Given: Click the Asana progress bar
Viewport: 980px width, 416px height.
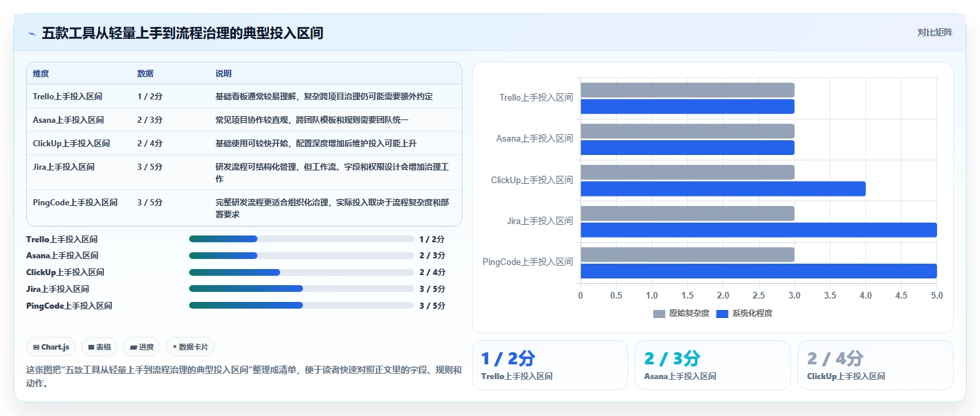Looking at the screenshot, I should point(302,256).
